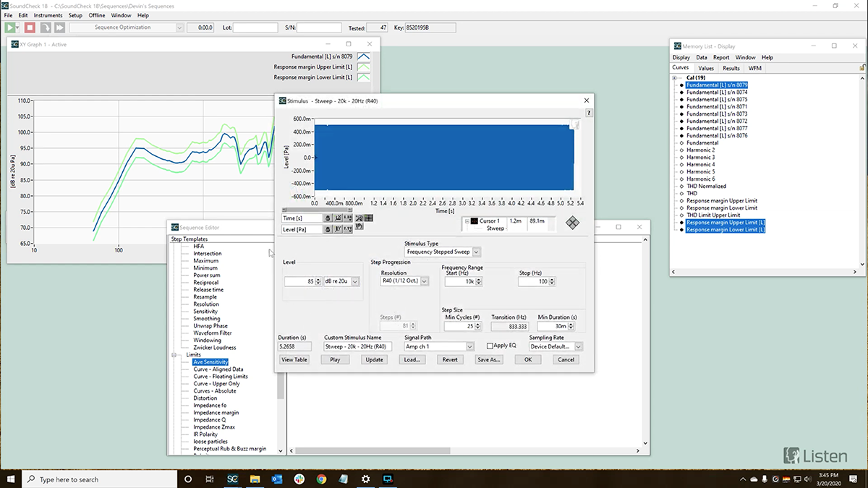Image resolution: width=868 pixels, height=488 pixels.
Task: Click the cursor mover diamond control
Action: [572, 223]
